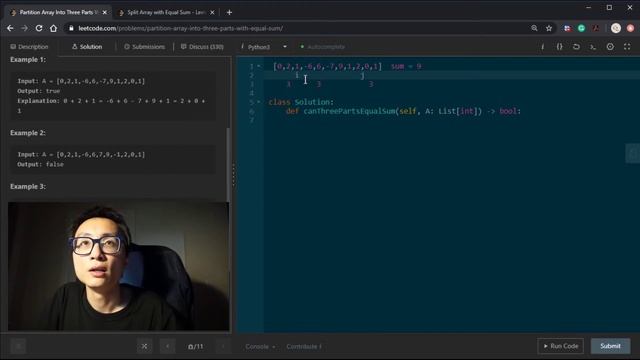This screenshot has height=360, width=640.
Task: Open the Python3 language dropdown
Action: [264, 47]
